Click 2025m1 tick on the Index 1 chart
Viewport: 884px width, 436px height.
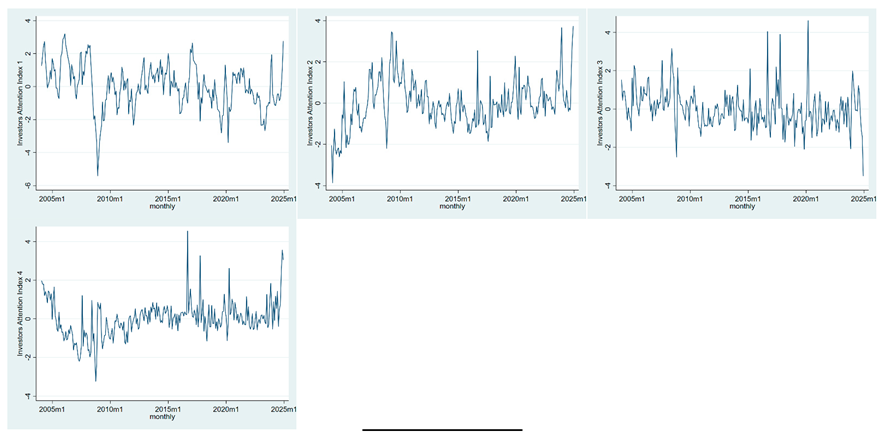coord(280,198)
